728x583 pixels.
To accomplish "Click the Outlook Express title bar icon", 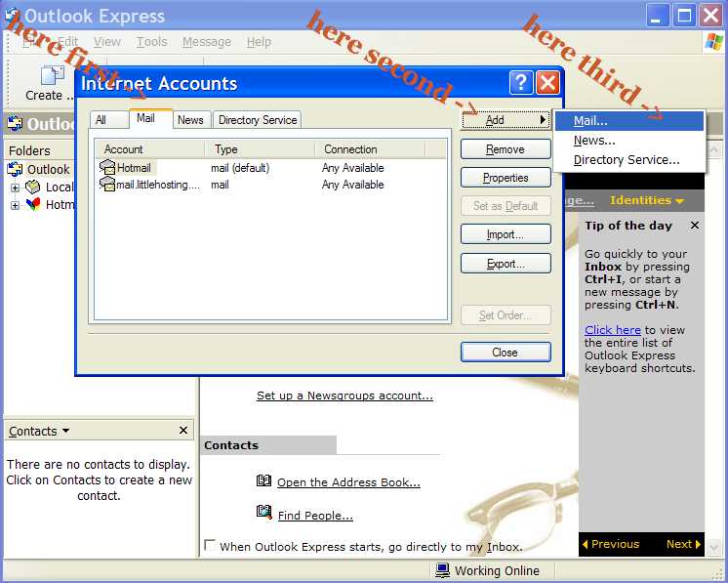I will click(x=12, y=16).
